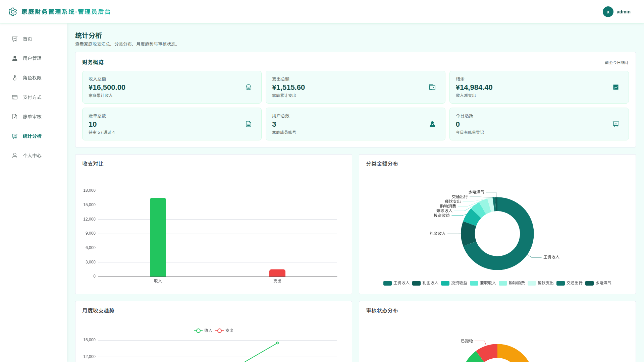The height and width of the screenshot is (362, 644).
Task: Click the 审核状态分布 panel title
Action: (382, 311)
